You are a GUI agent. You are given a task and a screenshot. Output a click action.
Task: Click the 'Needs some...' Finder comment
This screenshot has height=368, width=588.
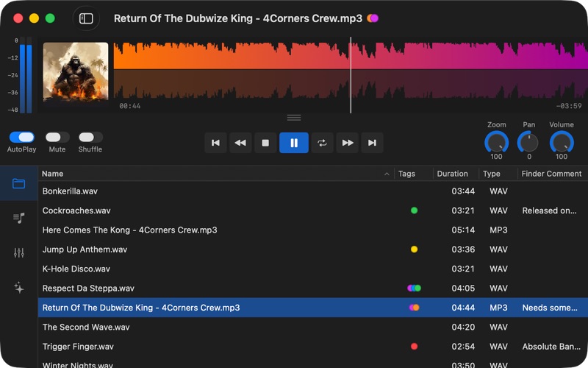[x=550, y=308]
